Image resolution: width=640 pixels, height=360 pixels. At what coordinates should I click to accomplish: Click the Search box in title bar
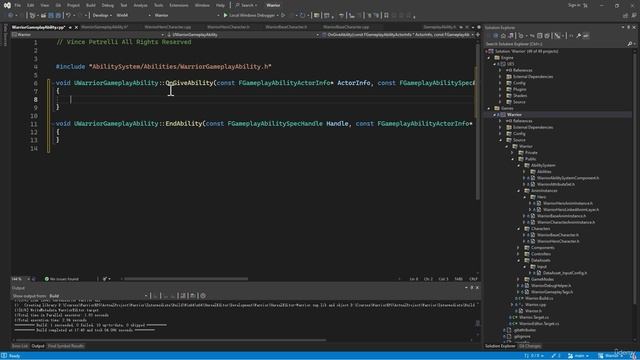pos(246,5)
